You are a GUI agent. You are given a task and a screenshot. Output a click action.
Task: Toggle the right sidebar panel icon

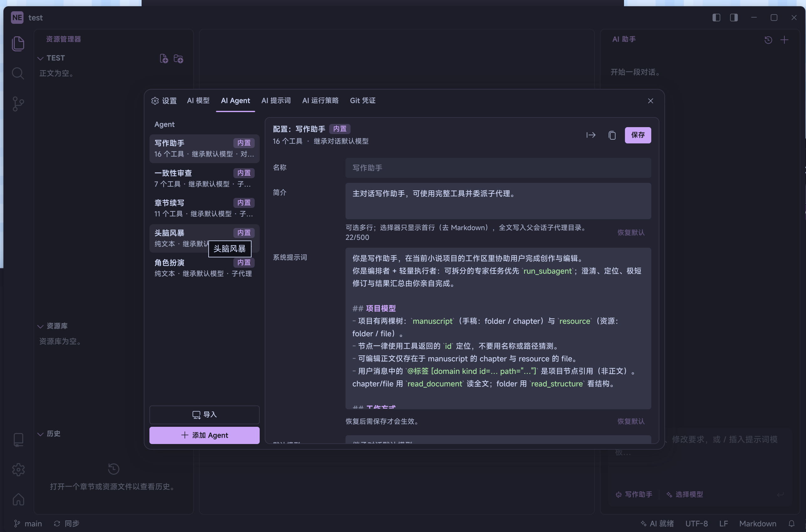click(734, 18)
